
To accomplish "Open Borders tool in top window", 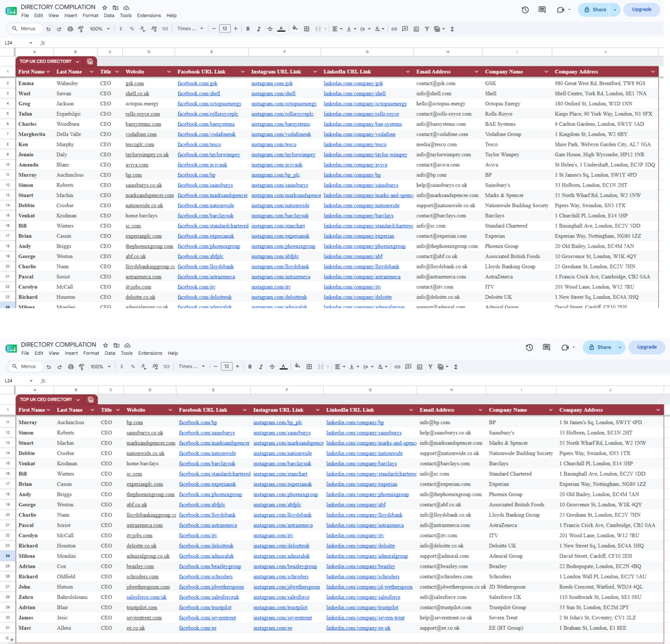I will (x=306, y=29).
